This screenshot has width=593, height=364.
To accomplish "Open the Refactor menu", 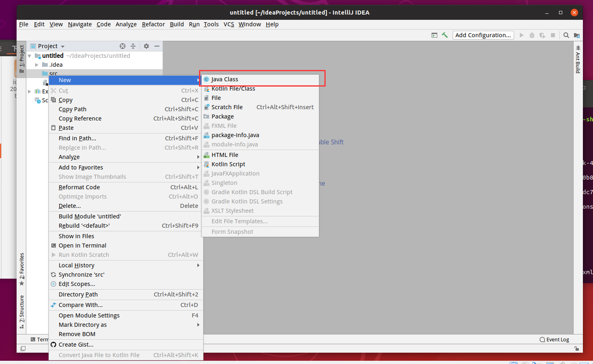I will click(153, 24).
